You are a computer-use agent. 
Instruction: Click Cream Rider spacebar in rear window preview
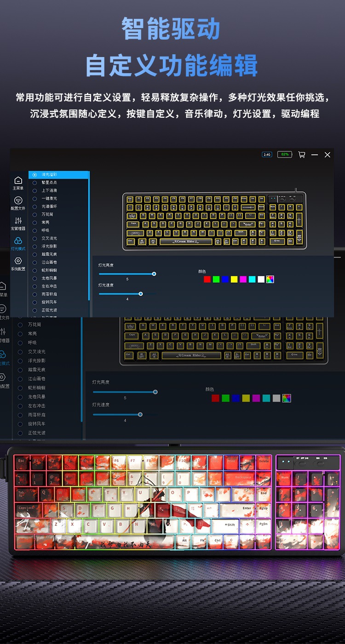191,355
